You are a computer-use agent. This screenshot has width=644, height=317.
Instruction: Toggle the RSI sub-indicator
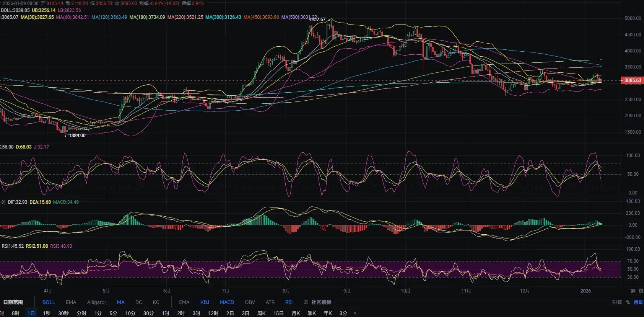pyautogui.click(x=289, y=302)
